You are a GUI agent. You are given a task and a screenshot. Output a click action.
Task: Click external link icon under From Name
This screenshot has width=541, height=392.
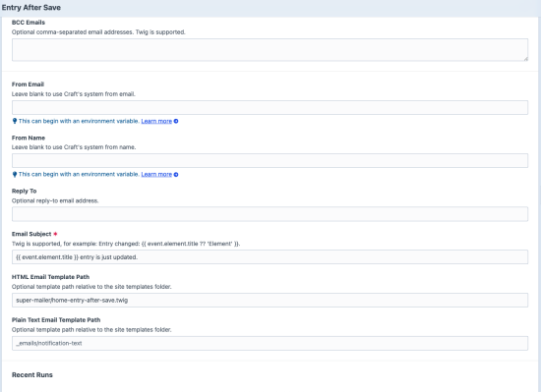[176, 175]
